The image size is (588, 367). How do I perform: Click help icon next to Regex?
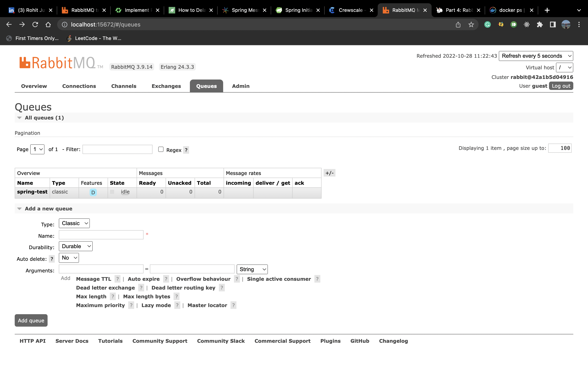186,150
